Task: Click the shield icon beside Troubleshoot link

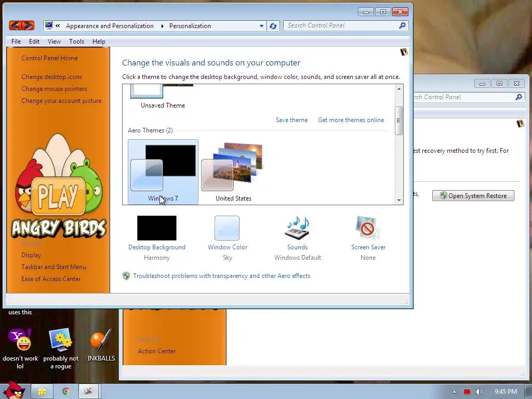Action: click(126, 276)
